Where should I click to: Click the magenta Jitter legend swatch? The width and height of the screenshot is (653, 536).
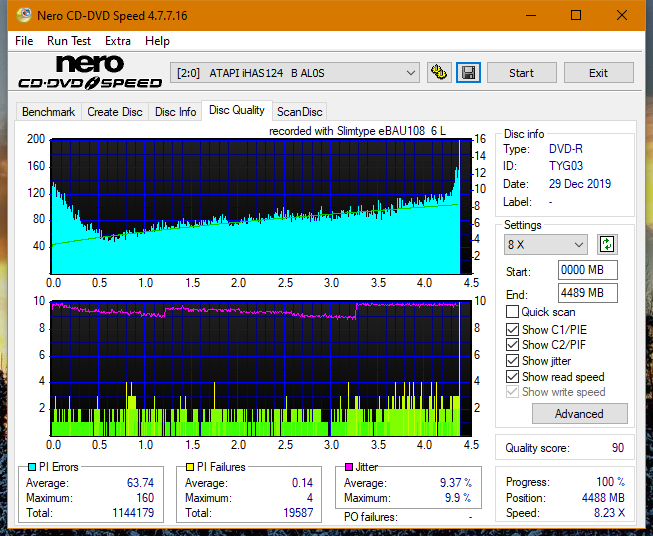point(349,467)
